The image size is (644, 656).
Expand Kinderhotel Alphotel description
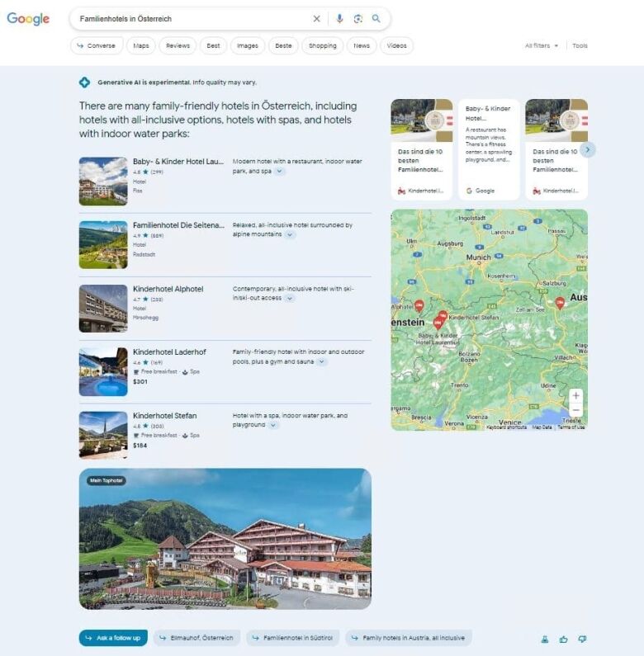coord(290,299)
